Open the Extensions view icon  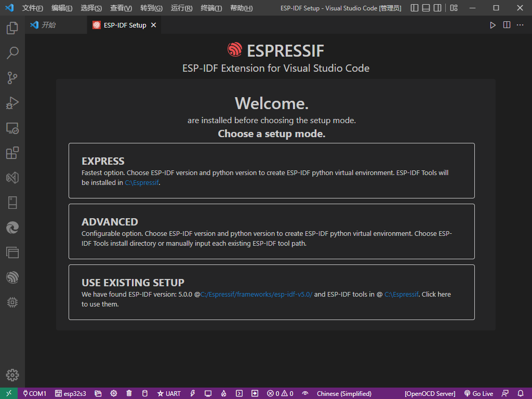[12, 153]
